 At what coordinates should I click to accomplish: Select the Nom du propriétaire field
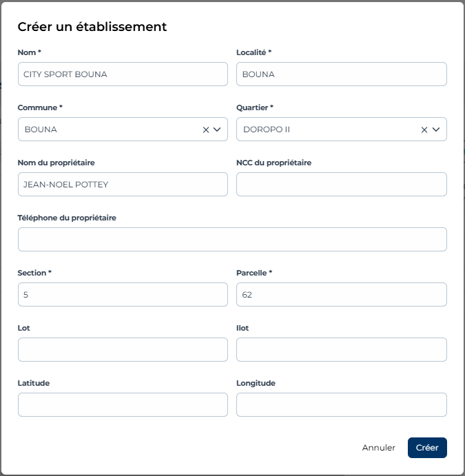[x=123, y=185]
